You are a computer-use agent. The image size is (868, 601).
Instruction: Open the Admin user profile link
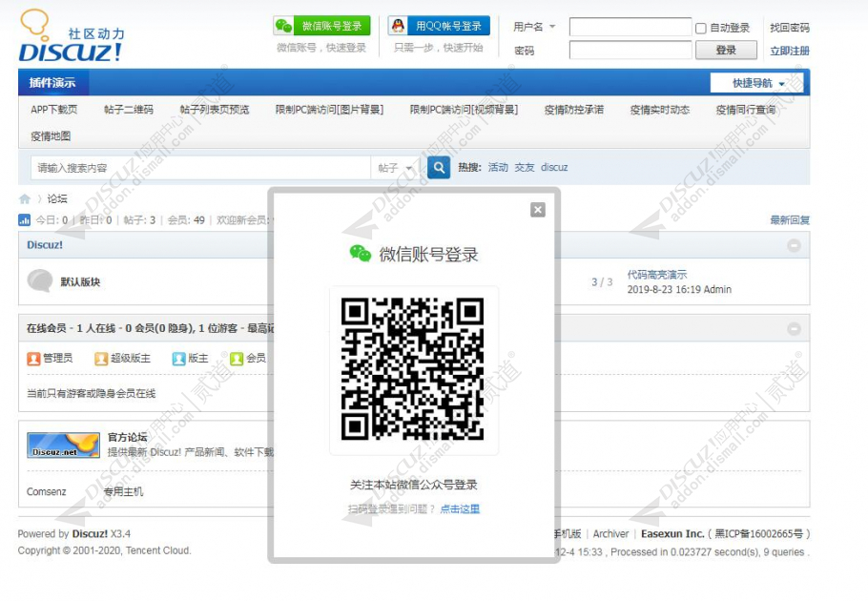pyautogui.click(x=717, y=289)
